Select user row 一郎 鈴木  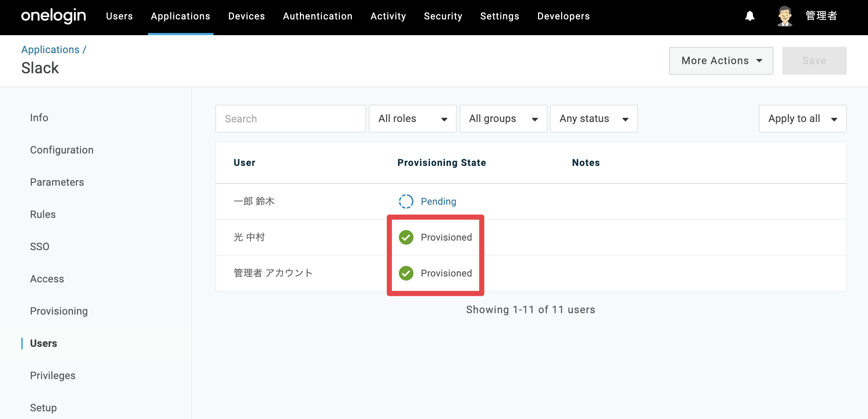click(x=531, y=201)
